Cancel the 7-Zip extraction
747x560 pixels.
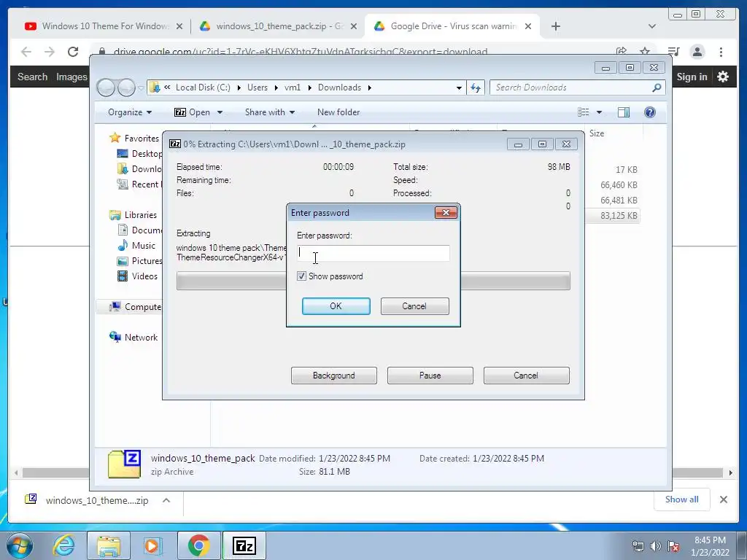pos(526,376)
